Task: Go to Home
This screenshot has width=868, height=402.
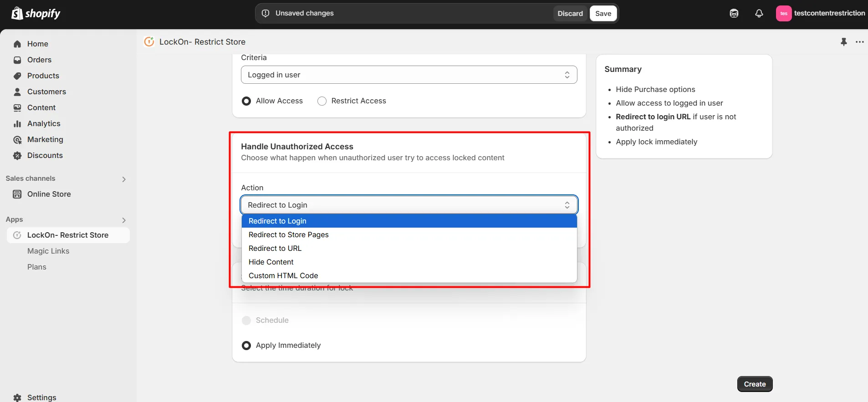Action: [38, 44]
